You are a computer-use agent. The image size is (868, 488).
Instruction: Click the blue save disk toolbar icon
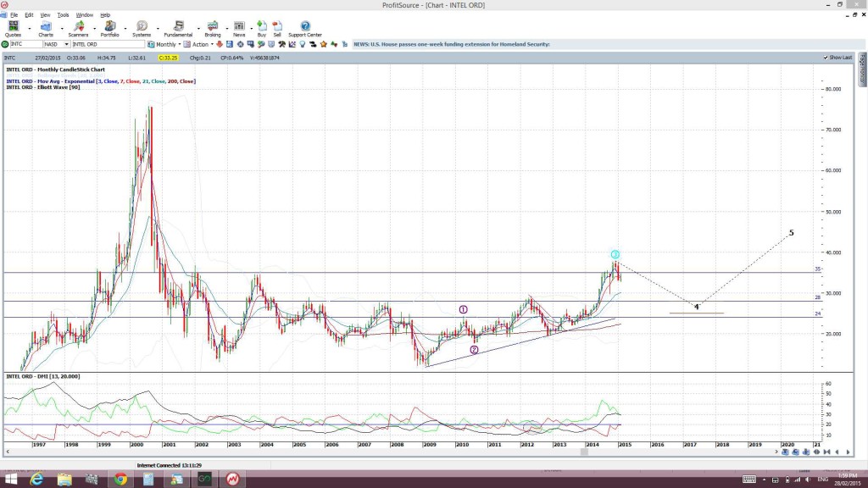tap(230, 44)
